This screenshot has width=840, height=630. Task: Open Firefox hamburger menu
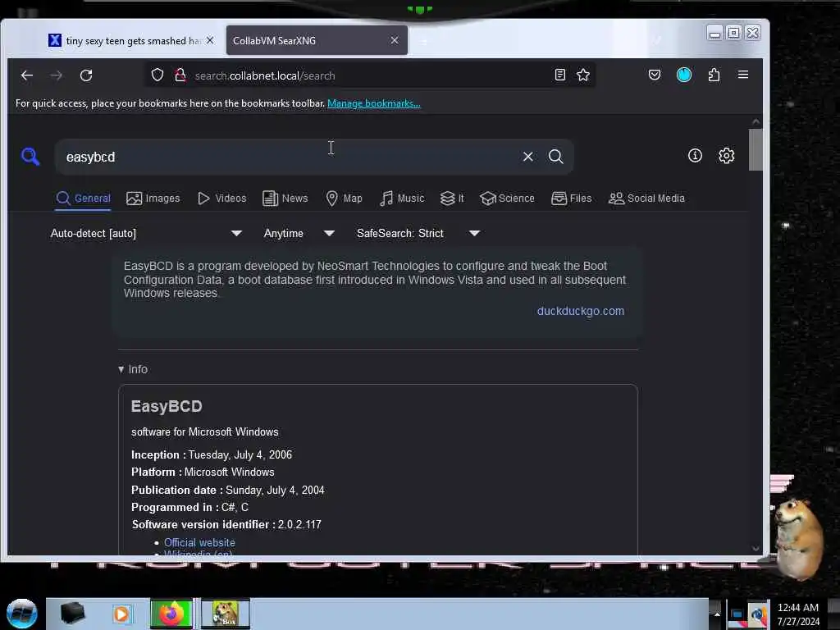pyautogui.click(x=743, y=75)
